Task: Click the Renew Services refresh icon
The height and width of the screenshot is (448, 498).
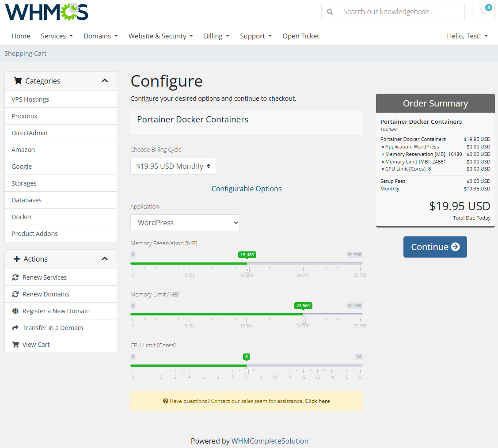Action: pyautogui.click(x=15, y=277)
